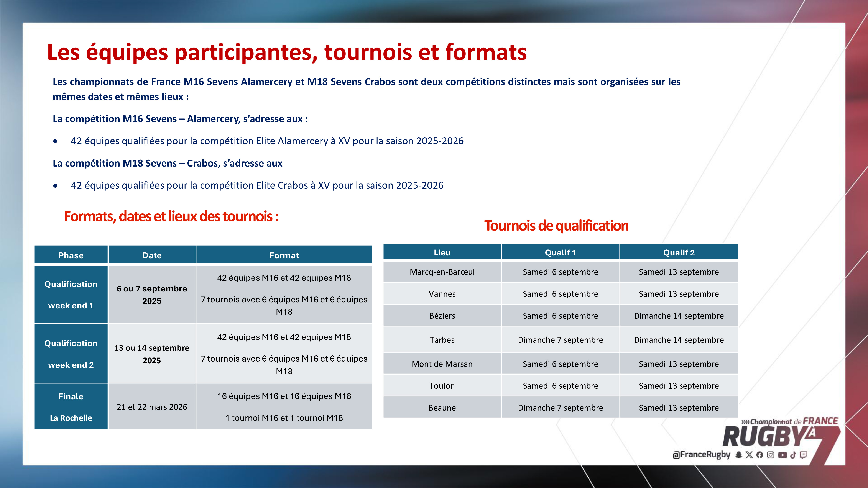Click Mont de Marsan's Qualif 1 date
Viewport: 868px width, 488px height.
(x=560, y=364)
